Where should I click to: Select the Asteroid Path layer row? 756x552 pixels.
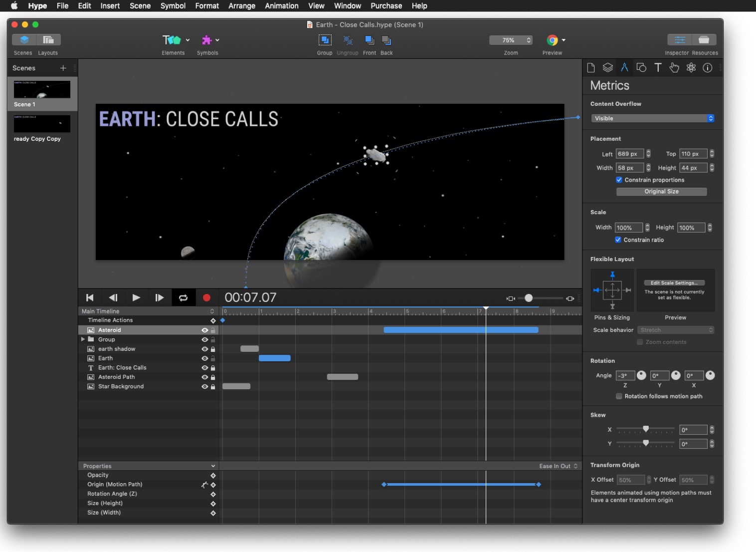click(148, 377)
